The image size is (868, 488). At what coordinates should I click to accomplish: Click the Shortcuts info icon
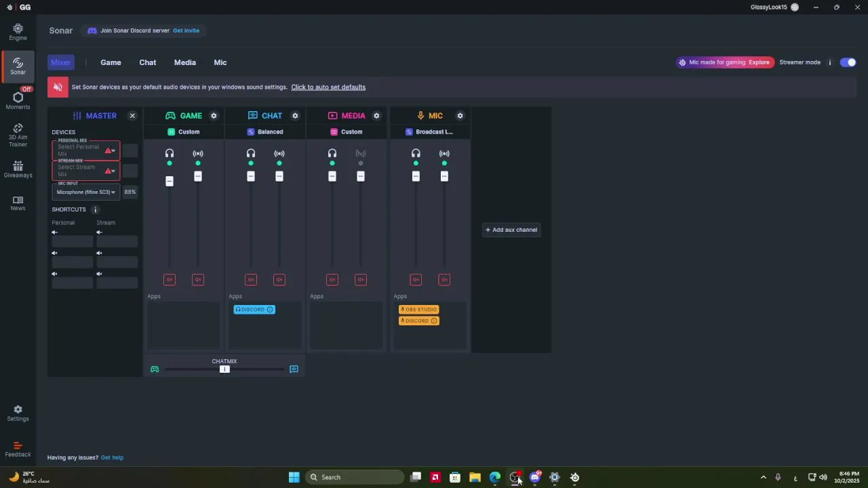point(95,209)
